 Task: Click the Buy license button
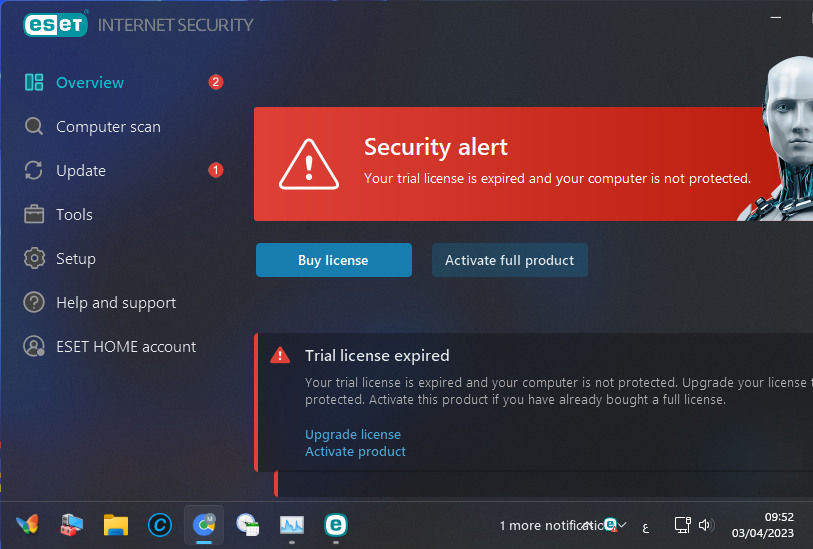[333, 260]
